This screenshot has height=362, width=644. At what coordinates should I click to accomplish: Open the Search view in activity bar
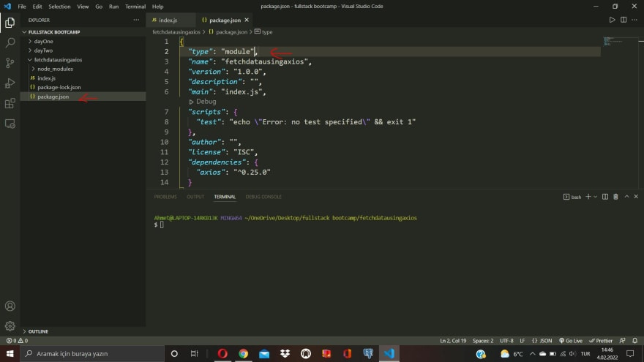tap(10, 42)
